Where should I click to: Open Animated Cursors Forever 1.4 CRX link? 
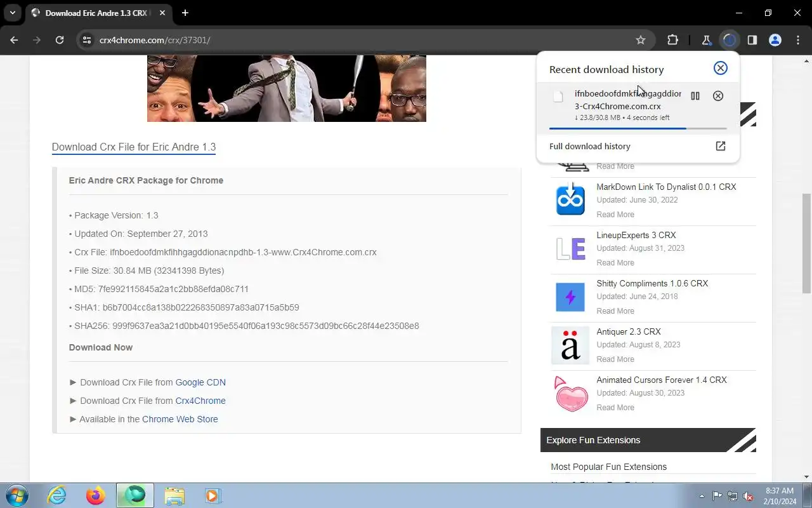[662, 380]
